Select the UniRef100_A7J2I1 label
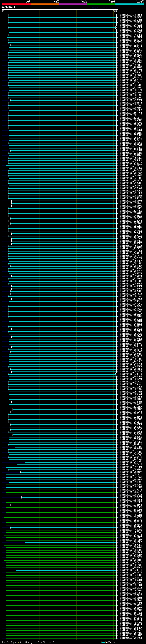146x644 pixels. (x=131, y=570)
